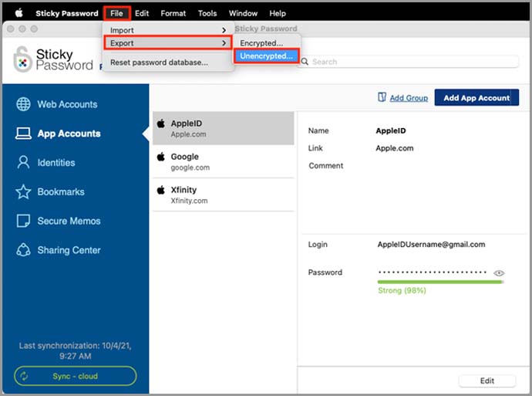The image size is (532, 396).
Task: Click into the Search field
Action: pos(409,62)
